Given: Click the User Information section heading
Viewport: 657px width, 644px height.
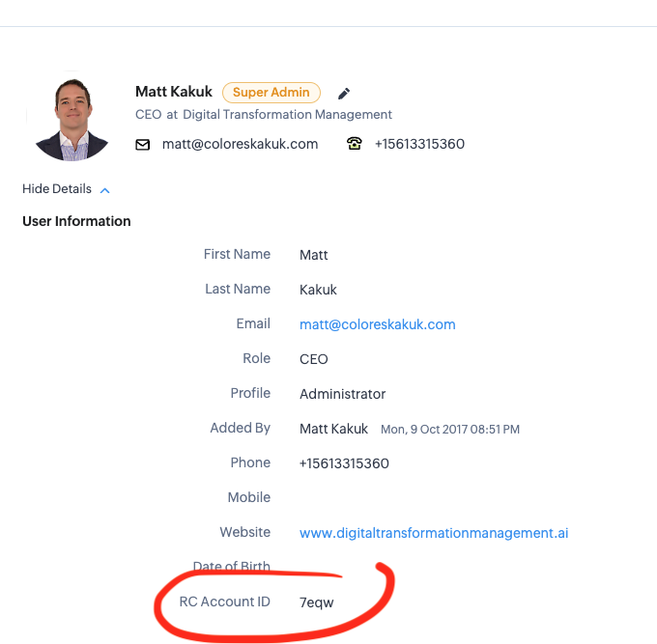Looking at the screenshot, I should (x=76, y=221).
